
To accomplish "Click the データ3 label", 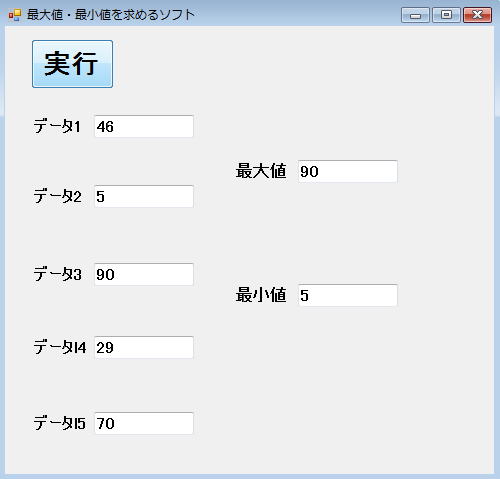I will pyautogui.click(x=57, y=274).
